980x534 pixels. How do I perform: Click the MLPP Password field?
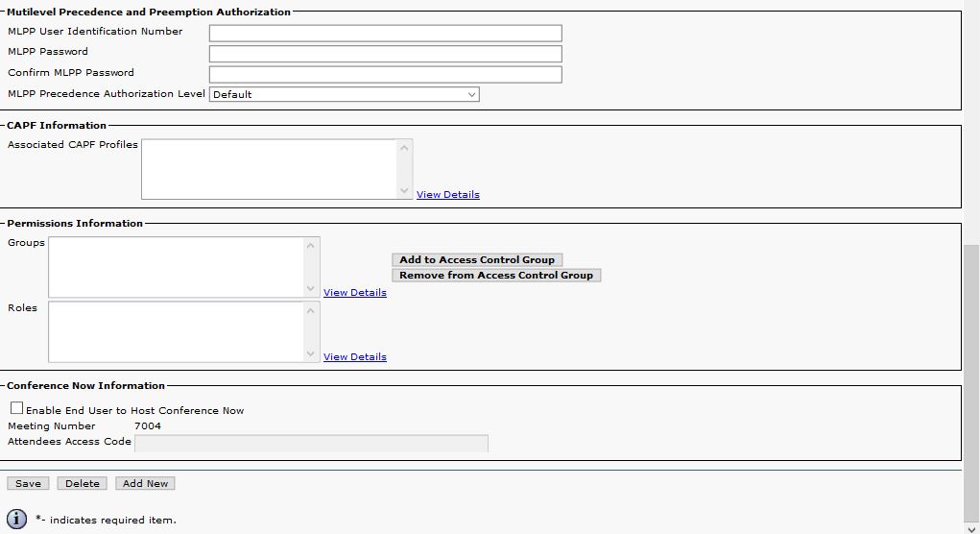pyautogui.click(x=385, y=53)
